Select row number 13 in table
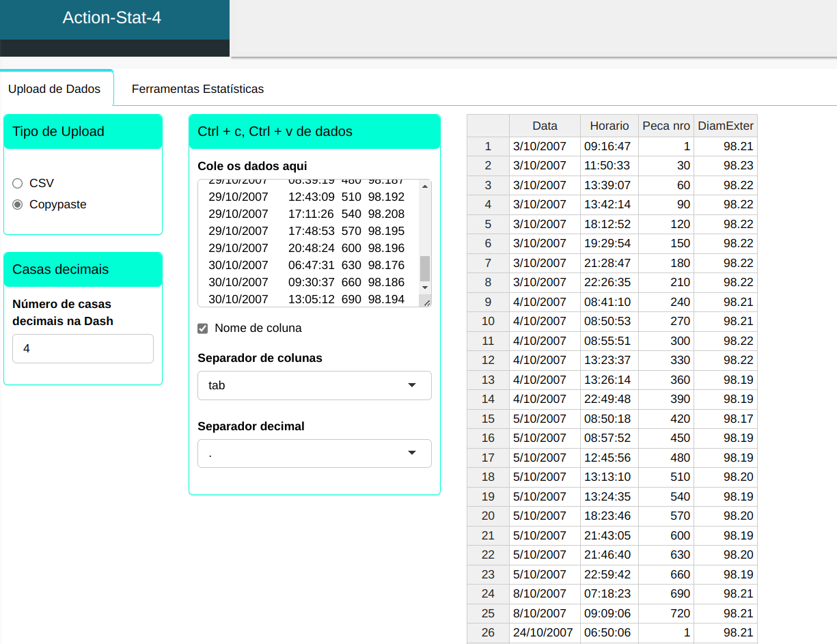837x644 pixels. pyautogui.click(x=488, y=380)
